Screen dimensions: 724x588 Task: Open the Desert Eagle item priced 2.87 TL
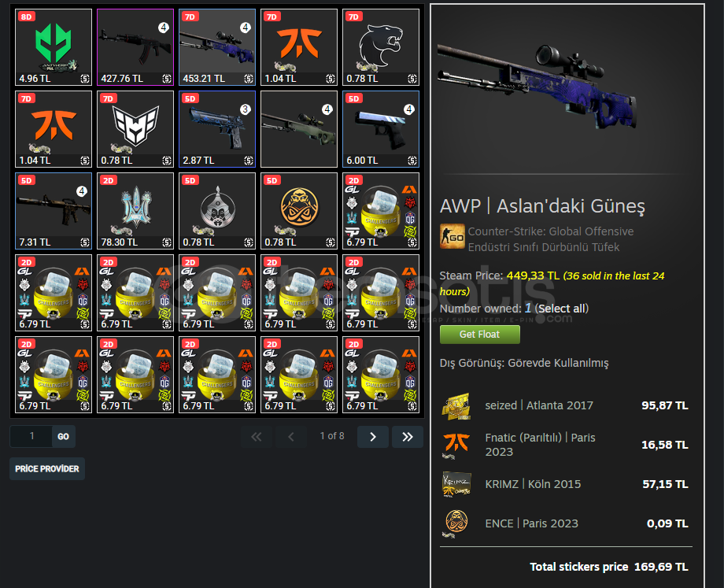(217, 129)
